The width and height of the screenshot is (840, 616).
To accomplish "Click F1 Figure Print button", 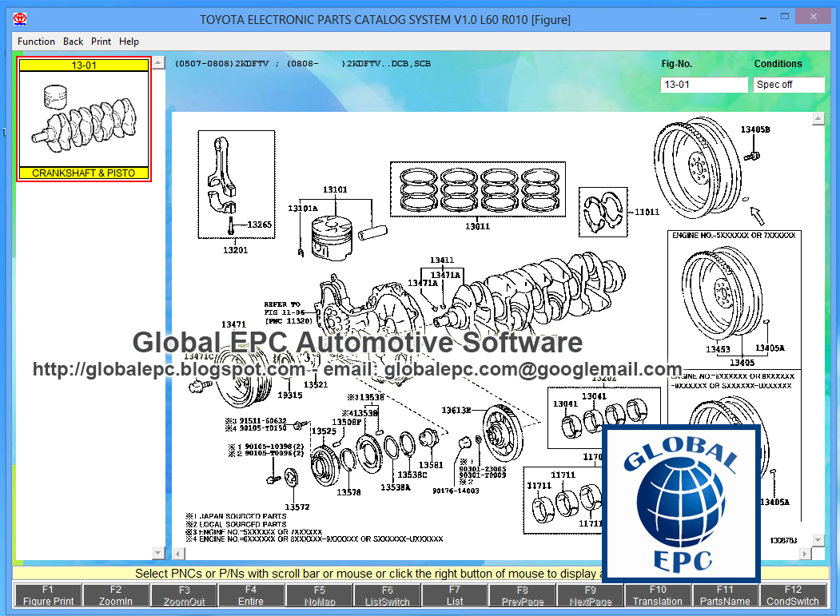I will point(48,595).
